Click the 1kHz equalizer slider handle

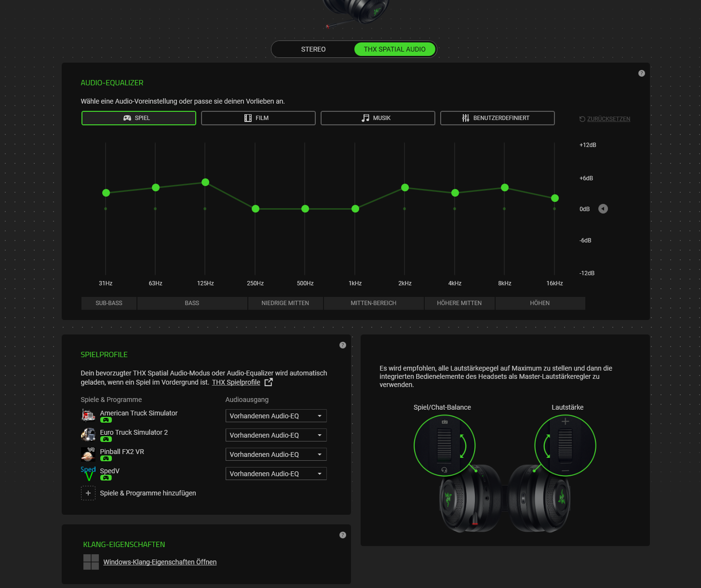click(355, 209)
